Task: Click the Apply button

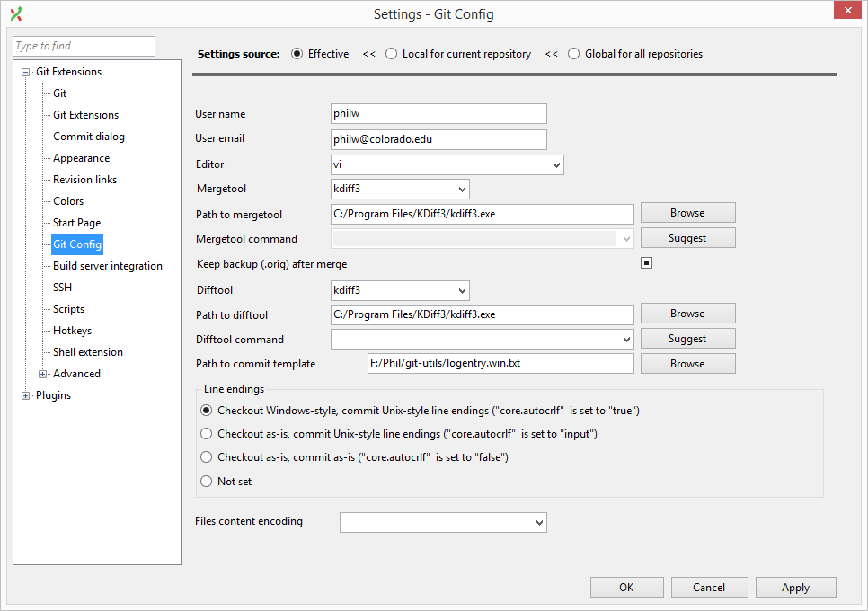Action: click(x=795, y=588)
